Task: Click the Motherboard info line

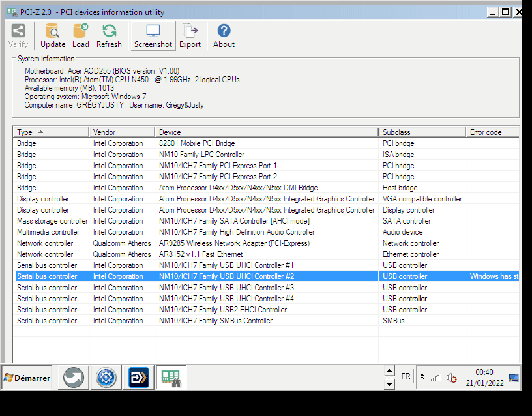Action: click(x=102, y=71)
